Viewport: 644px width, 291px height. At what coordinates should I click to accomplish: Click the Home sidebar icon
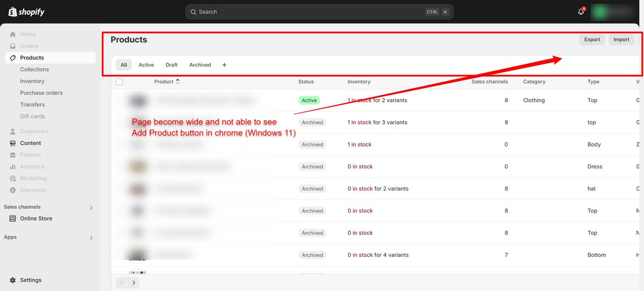pos(13,34)
